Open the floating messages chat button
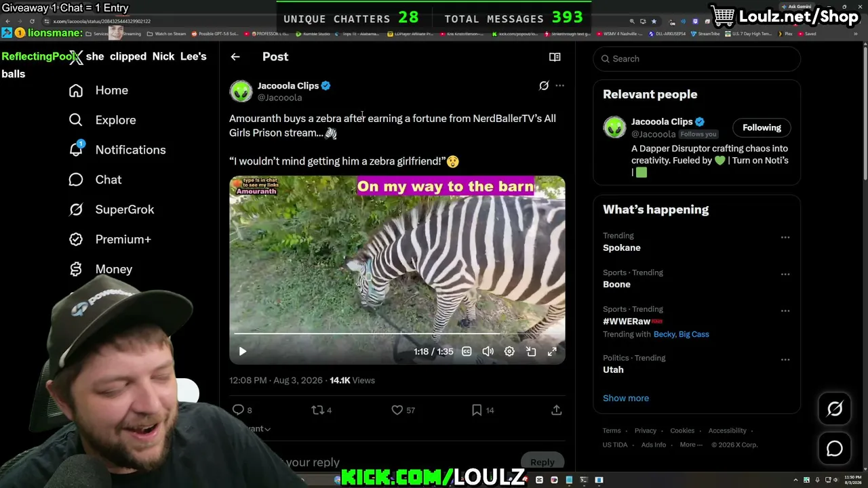This screenshot has width=868, height=488. (835, 449)
